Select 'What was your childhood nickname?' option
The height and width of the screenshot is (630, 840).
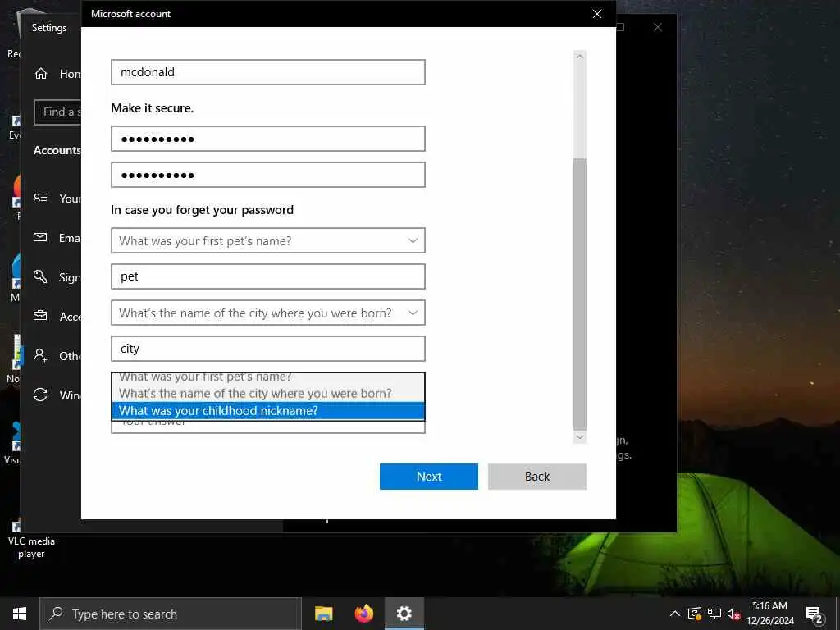pyautogui.click(x=268, y=411)
